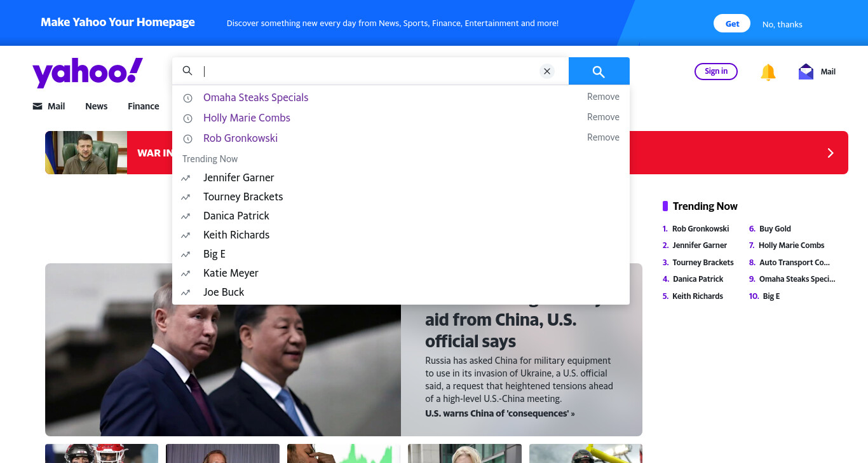
Task: Click the Sign in button
Action: 716,71
